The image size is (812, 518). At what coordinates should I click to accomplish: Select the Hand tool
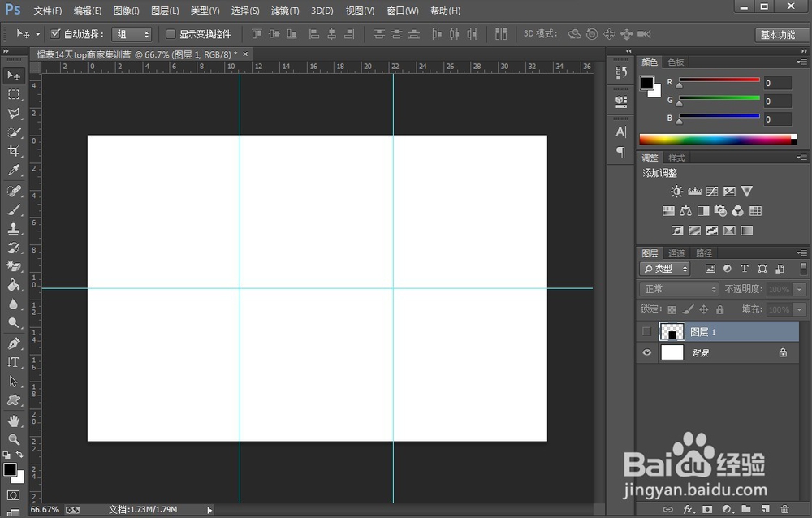click(x=14, y=421)
